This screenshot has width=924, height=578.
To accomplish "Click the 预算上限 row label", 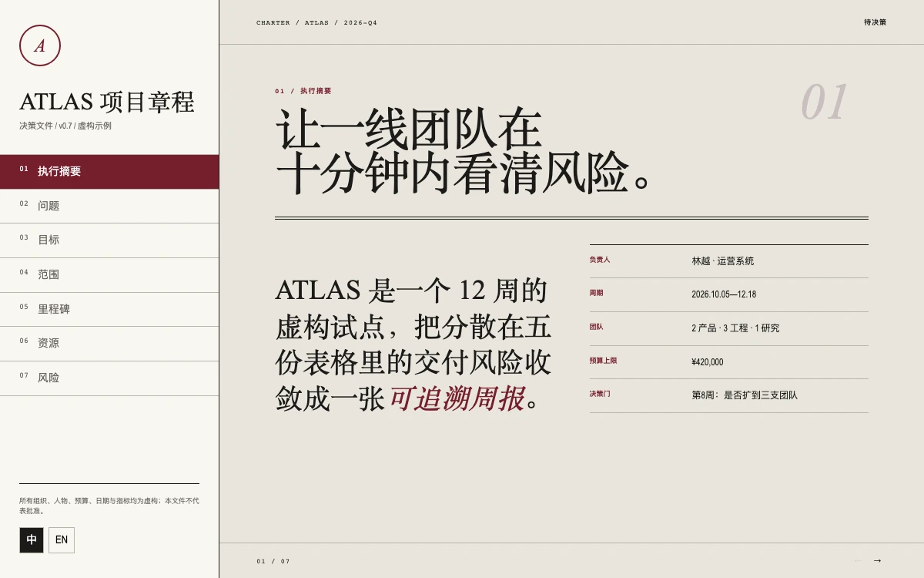I will coord(603,361).
